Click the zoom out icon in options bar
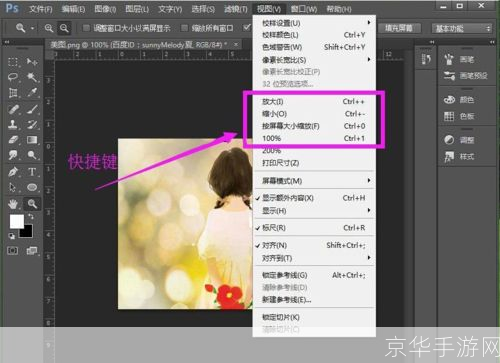500x363 pixels. tap(64, 28)
